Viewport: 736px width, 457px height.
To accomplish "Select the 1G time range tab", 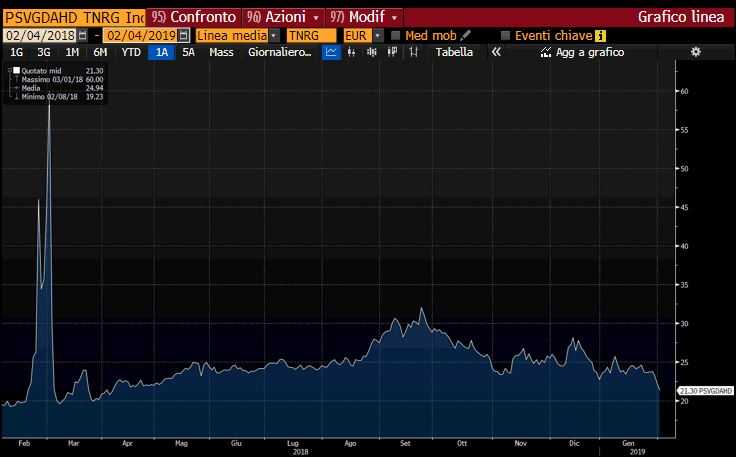I will coord(17,52).
